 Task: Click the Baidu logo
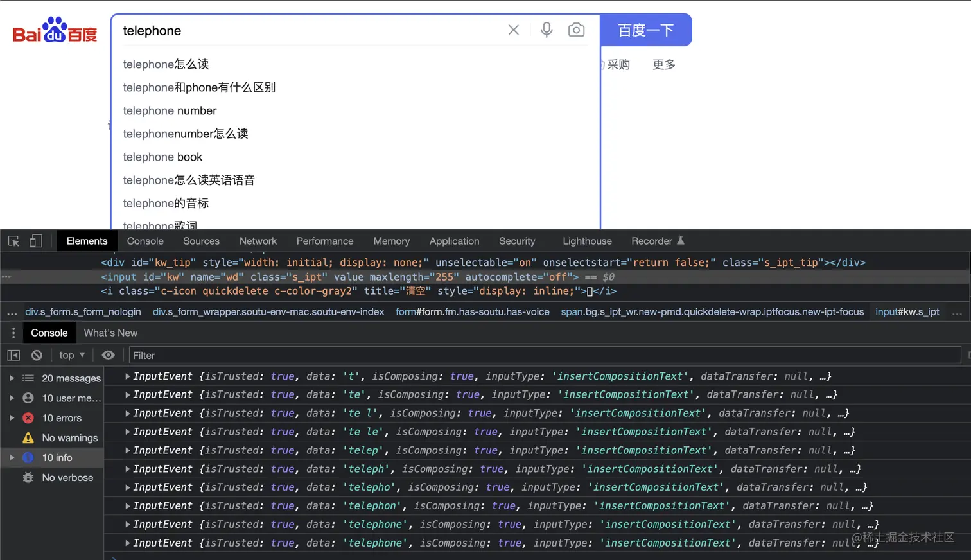(x=55, y=30)
